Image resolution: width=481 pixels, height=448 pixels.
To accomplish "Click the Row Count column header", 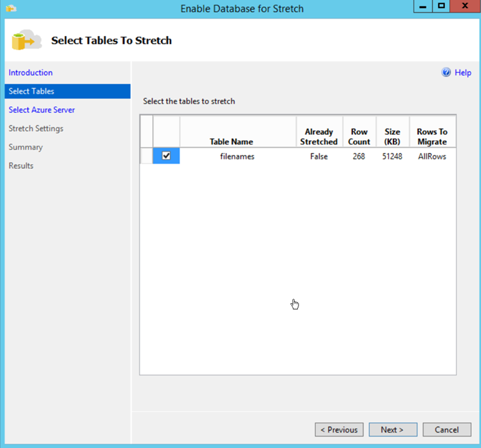I will (359, 132).
